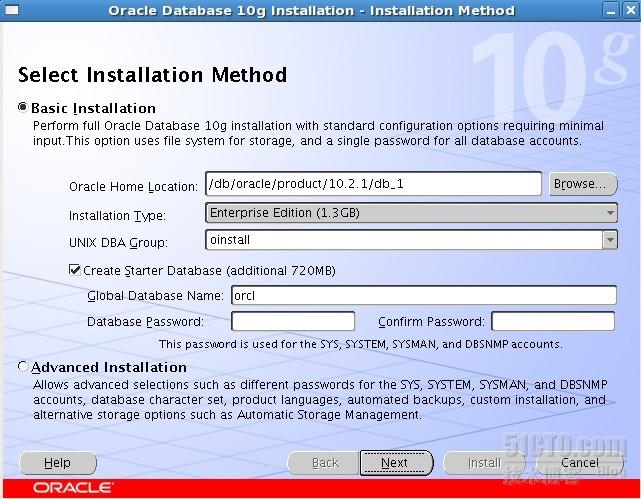641x499 pixels.
Task: Select the Advanced Installation radio button
Action: [x=22, y=366]
